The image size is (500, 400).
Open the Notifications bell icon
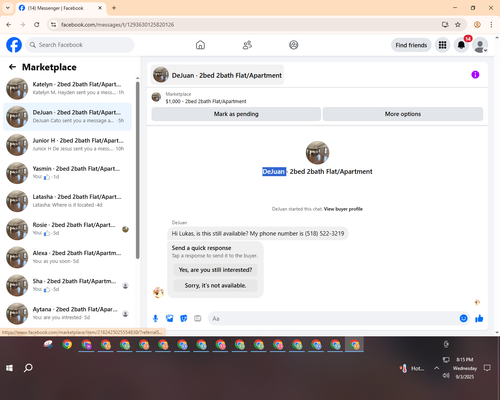point(461,45)
